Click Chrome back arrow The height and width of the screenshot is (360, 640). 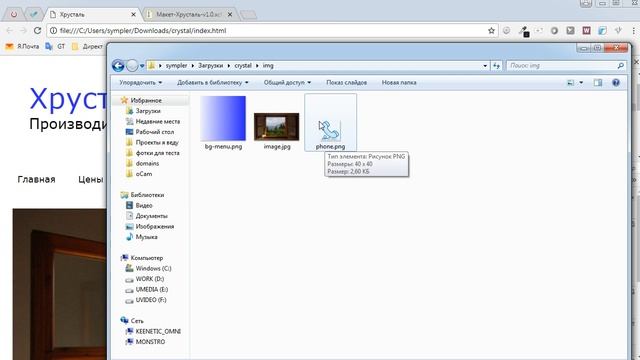(9, 31)
